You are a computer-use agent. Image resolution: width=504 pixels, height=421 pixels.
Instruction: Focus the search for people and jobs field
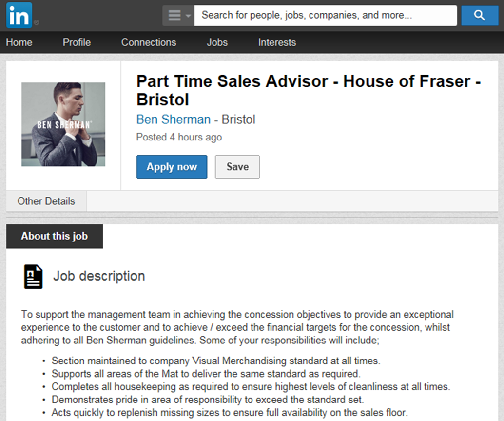pyautogui.click(x=326, y=16)
